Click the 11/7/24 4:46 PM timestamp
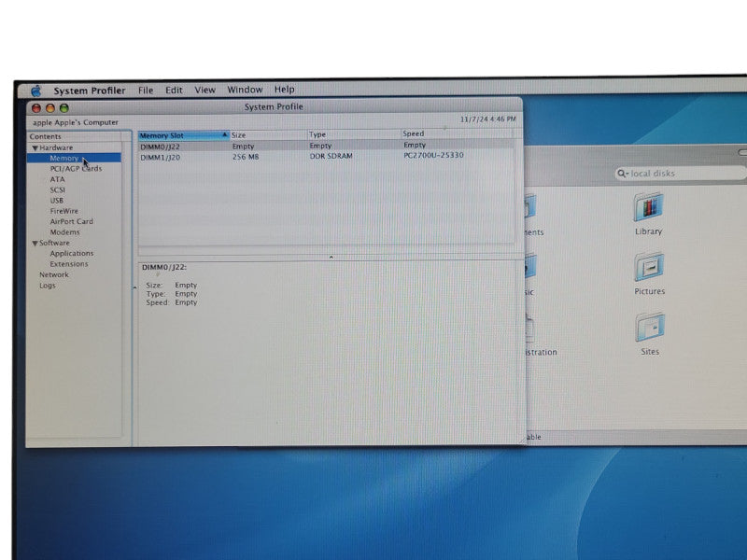 pos(487,119)
